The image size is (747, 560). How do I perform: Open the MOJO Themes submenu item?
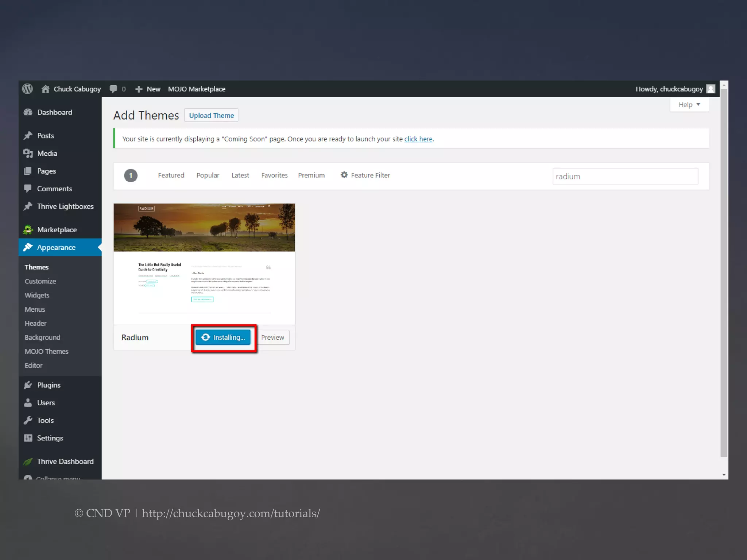46,351
